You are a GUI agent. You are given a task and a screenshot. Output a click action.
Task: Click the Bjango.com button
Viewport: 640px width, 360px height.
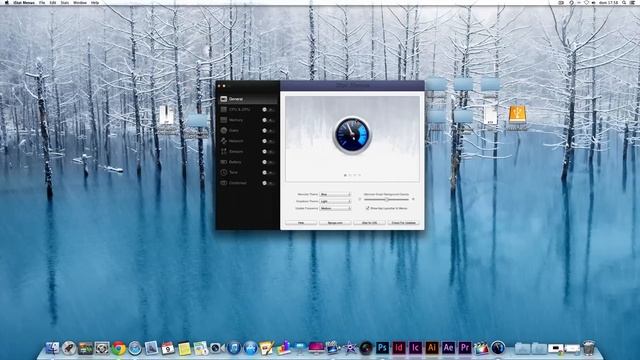(335, 222)
